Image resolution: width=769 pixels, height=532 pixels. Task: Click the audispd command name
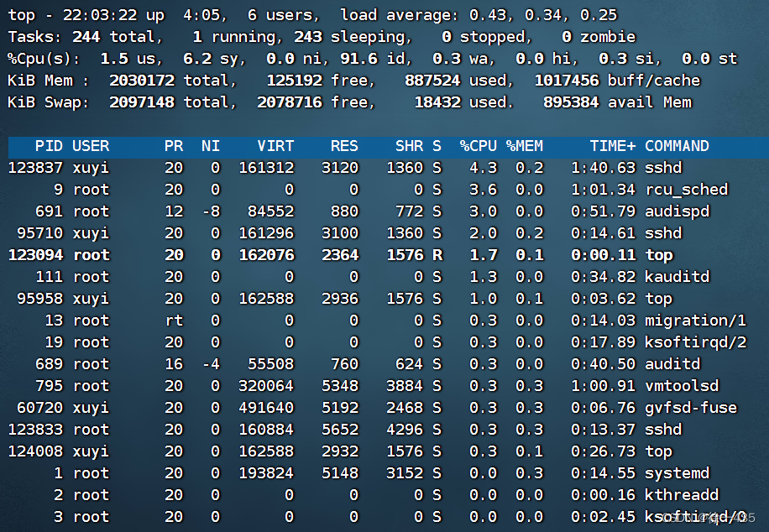(677, 211)
